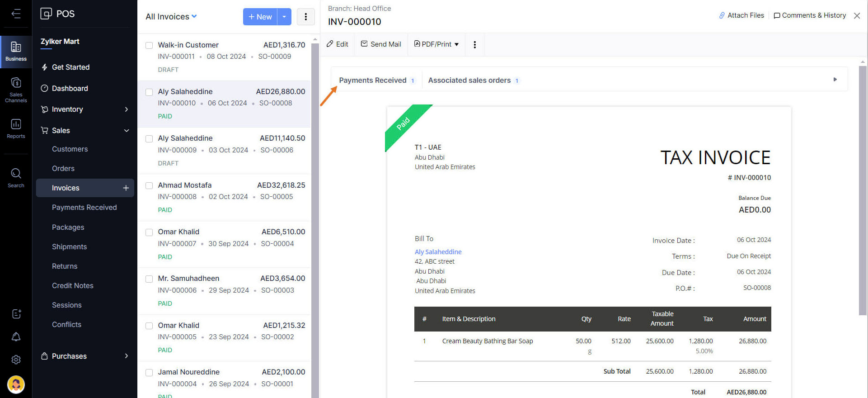Image resolution: width=868 pixels, height=398 pixels.
Task: Click the user profile avatar
Action: pyautogui.click(x=16, y=384)
